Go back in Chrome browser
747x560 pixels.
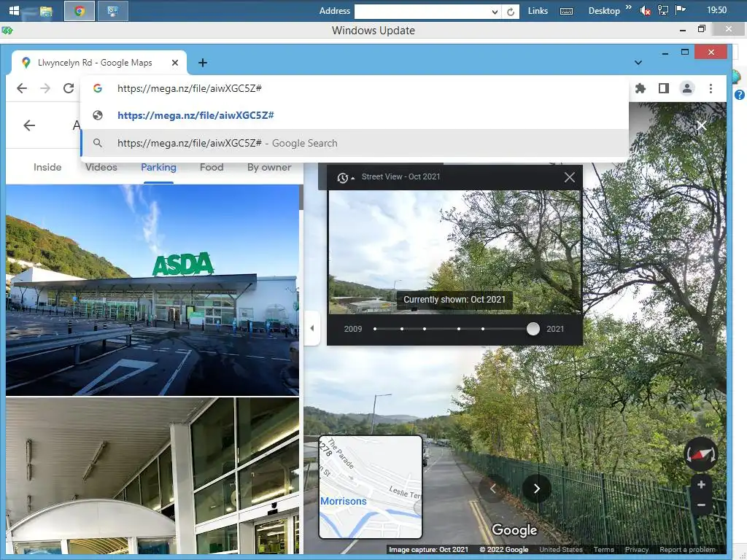[22, 88]
